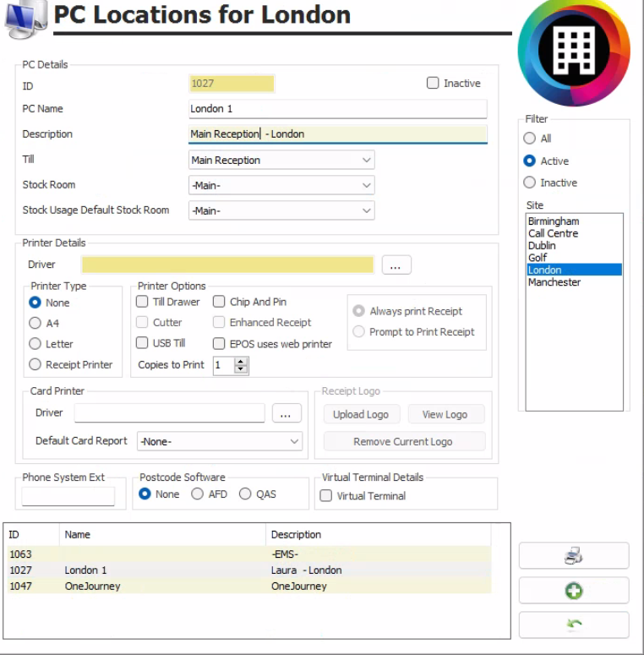The height and width of the screenshot is (655, 644).
Task: Select AFD postcode software
Action: [x=197, y=494]
